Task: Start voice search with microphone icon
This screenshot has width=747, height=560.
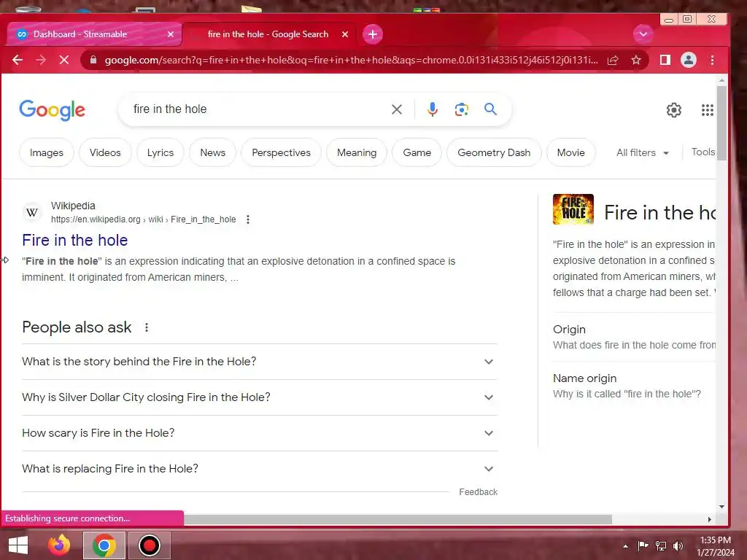Action: click(432, 109)
